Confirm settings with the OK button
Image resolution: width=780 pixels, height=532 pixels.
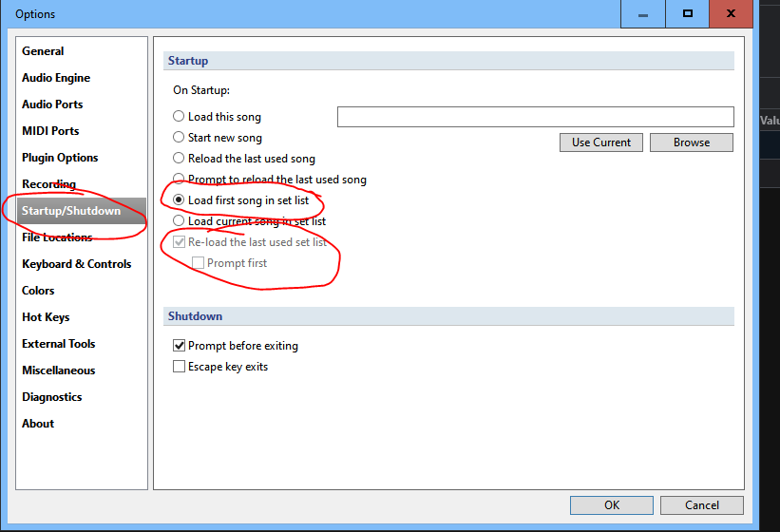(x=612, y=505)
